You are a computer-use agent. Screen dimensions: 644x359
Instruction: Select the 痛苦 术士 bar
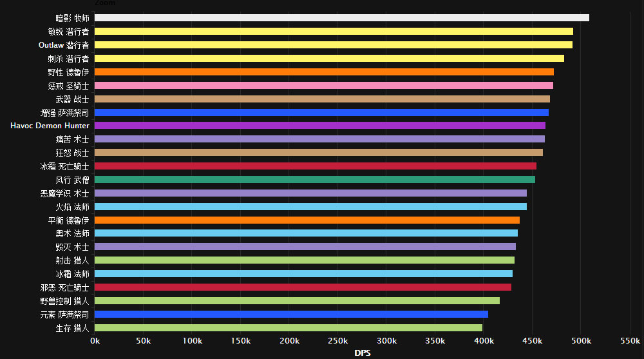point(319,139)
